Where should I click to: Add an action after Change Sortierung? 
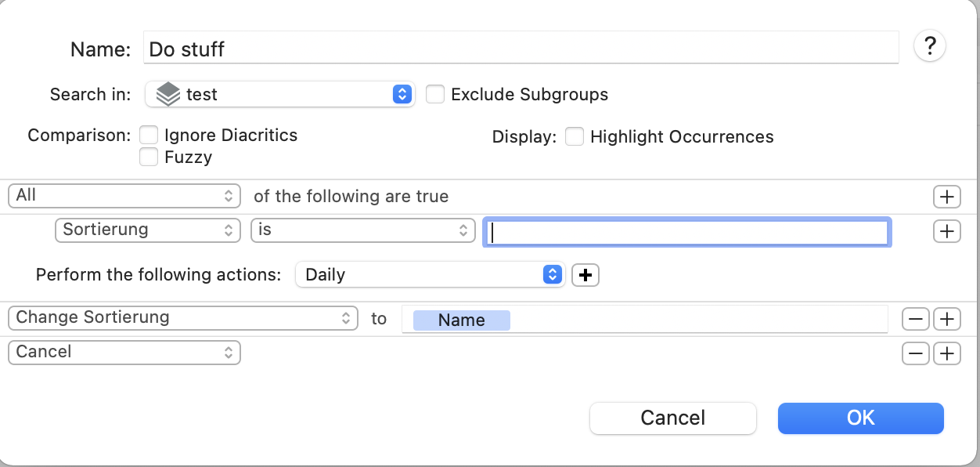click(x=947, y=320)
